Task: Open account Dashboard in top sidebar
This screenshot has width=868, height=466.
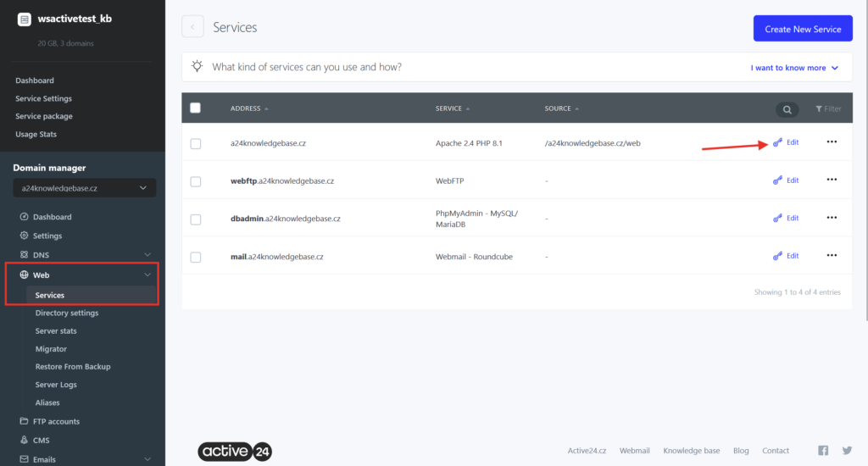Action: point(34,80)
